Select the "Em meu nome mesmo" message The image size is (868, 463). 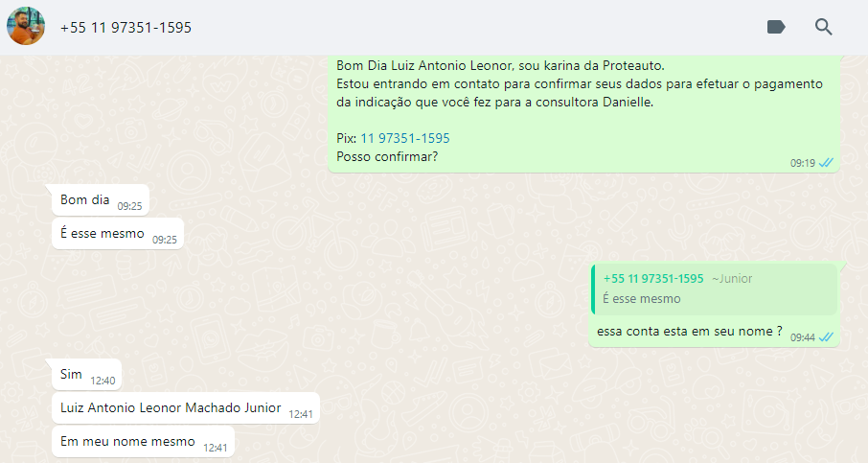pyautogui.click(x=144, y=442)
